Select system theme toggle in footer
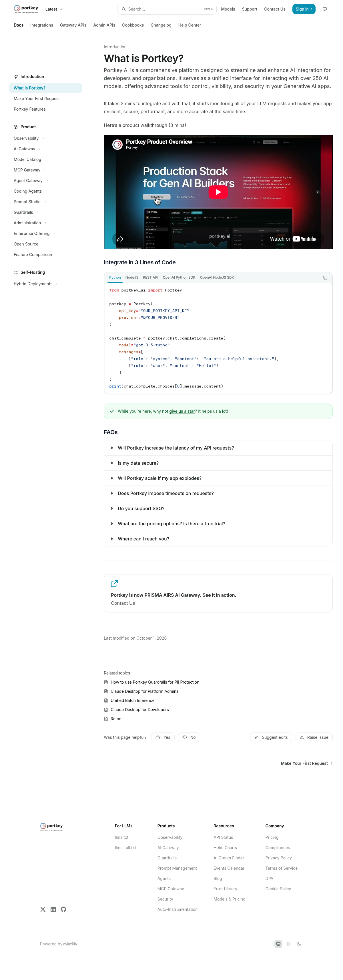This screenshot has height=980, width=343. [279, 944]
